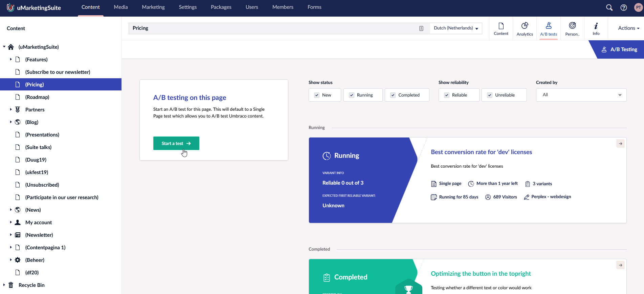Switch to the Marketing section
The width and height of the screenshot is (644, 294).
153,7
